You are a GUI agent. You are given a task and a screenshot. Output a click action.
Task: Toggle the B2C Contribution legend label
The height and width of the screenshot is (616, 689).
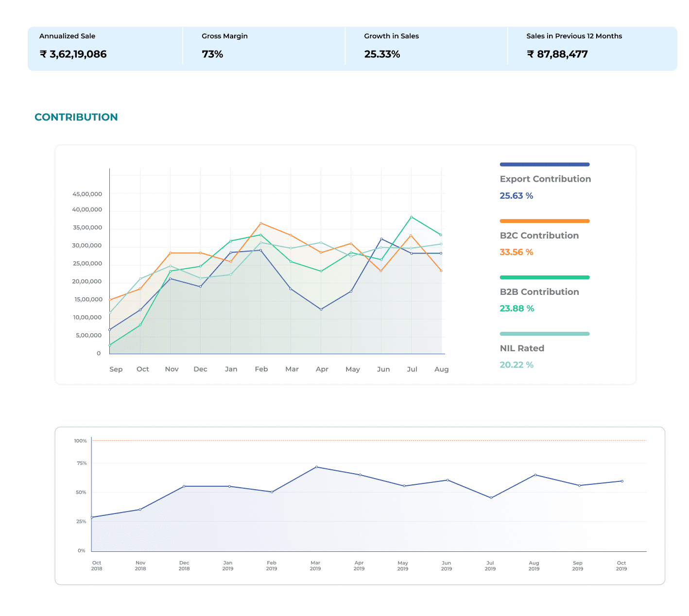tap(539, 236)
